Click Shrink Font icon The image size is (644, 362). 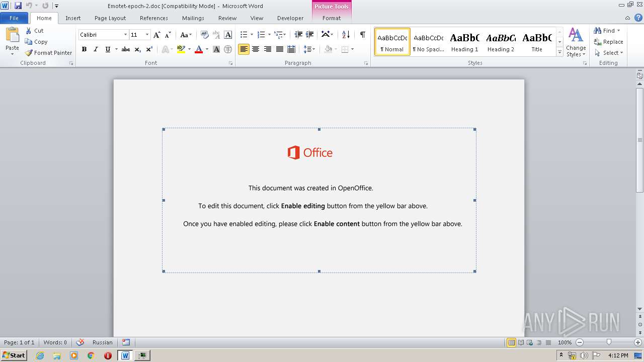[x=168, y=35]
